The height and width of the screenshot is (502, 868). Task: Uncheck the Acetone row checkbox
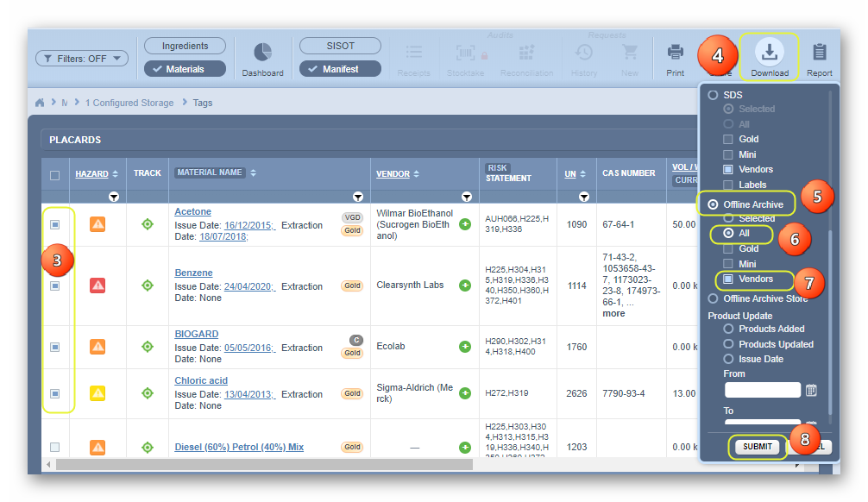55,225
